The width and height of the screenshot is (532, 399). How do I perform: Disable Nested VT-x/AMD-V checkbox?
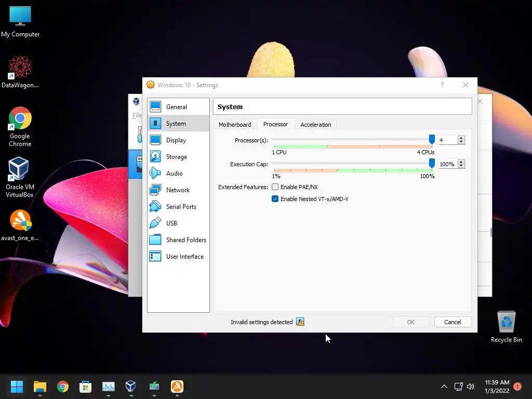275,199
